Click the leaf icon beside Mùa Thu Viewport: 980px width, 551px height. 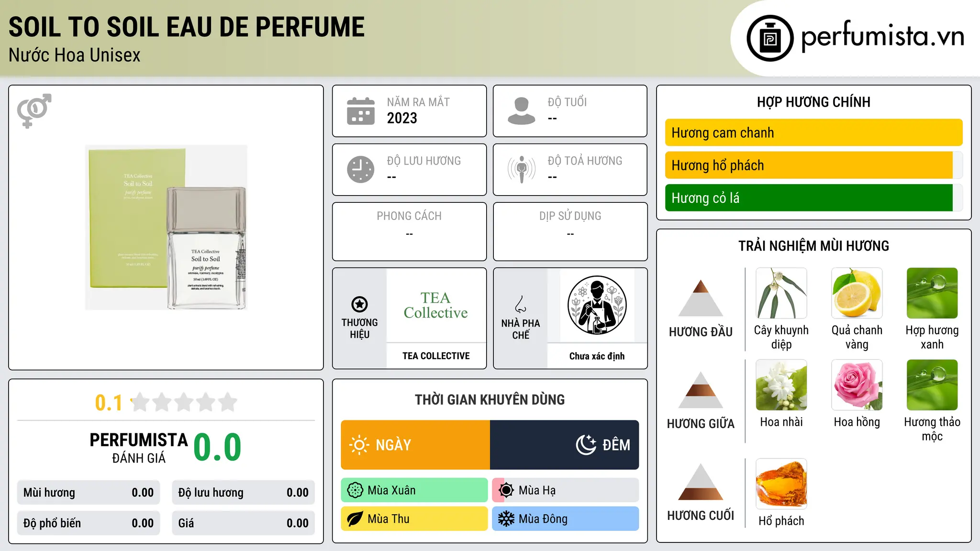[355, 519]
